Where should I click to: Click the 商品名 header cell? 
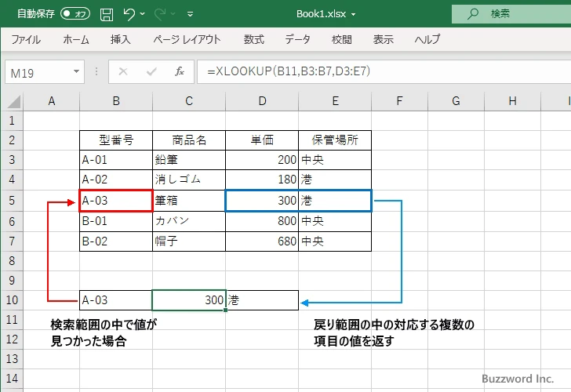tap(188, 140)
